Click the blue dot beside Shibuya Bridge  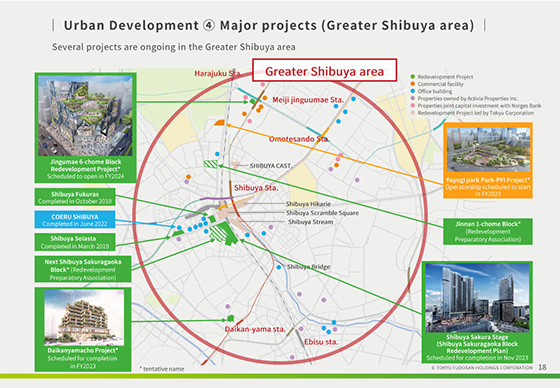pyautogui.click(x=279, y=267)
